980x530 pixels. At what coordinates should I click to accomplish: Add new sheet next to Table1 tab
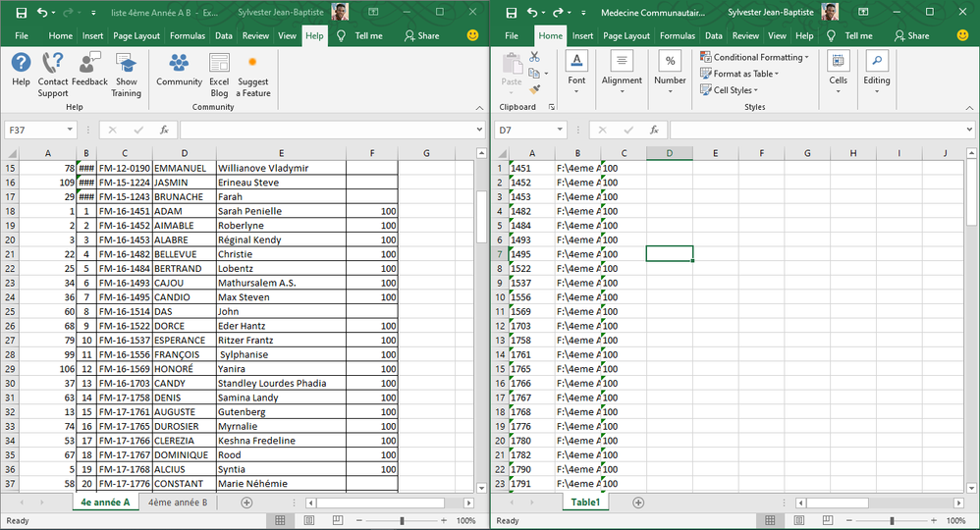(x=638, y=503)
